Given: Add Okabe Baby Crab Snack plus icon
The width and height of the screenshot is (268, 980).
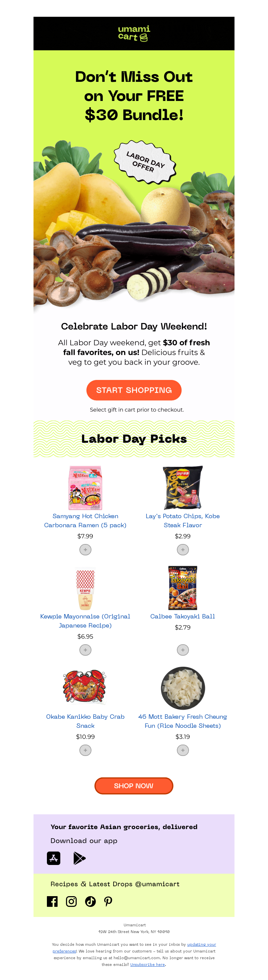Looking at the screenshot, I should point(85,750).
